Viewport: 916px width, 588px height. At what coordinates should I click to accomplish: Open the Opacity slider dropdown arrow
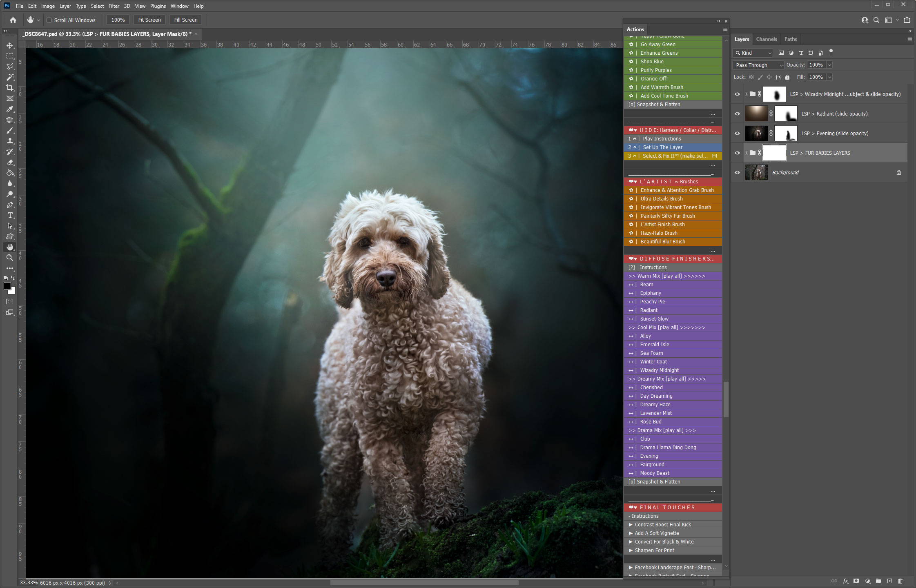click(829, 65)
